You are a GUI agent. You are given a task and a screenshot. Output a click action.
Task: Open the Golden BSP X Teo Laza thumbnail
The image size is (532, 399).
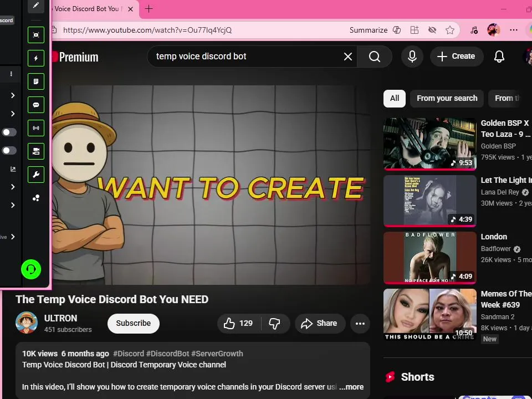coord(430,144)
